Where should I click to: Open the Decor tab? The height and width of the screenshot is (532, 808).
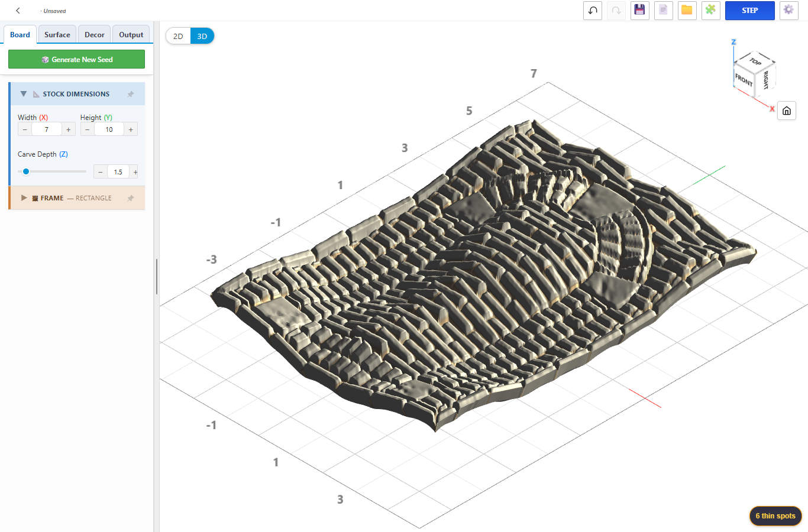tap(95, 34)
